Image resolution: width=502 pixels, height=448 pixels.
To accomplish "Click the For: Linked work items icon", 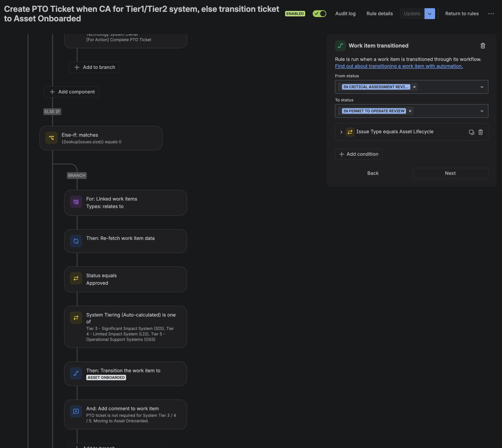I will click(x=76, y=202).
